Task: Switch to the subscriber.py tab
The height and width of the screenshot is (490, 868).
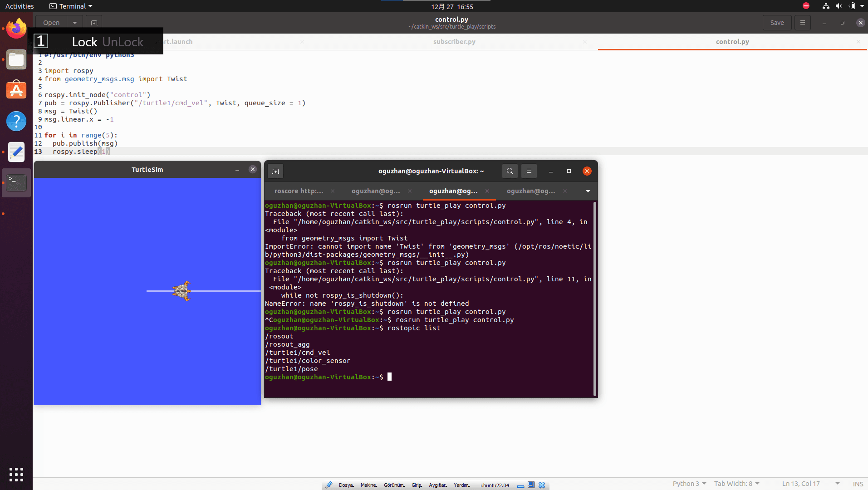Action: pyautogui.click(x=454, y=42)
